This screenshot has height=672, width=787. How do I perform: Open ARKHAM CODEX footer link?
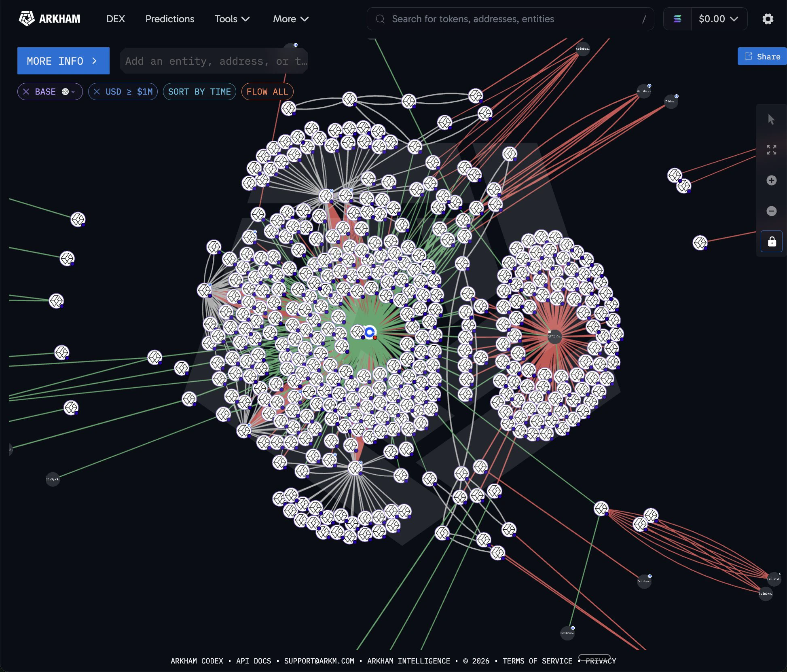[x=197, y=661]
